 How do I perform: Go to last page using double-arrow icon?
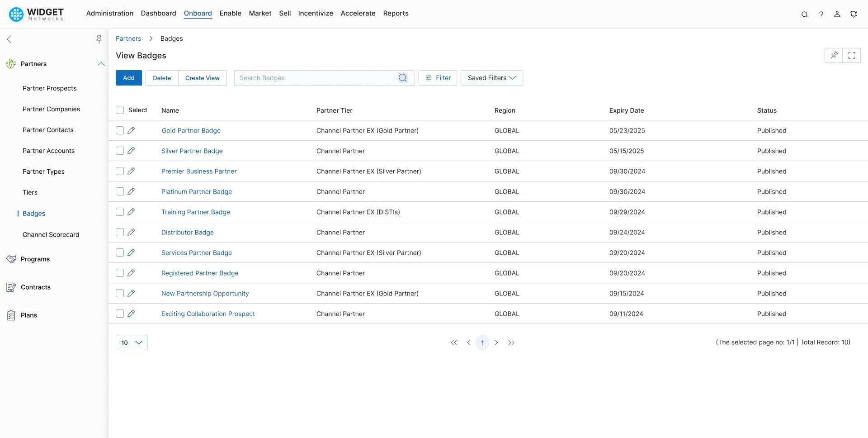pos(511,343)
